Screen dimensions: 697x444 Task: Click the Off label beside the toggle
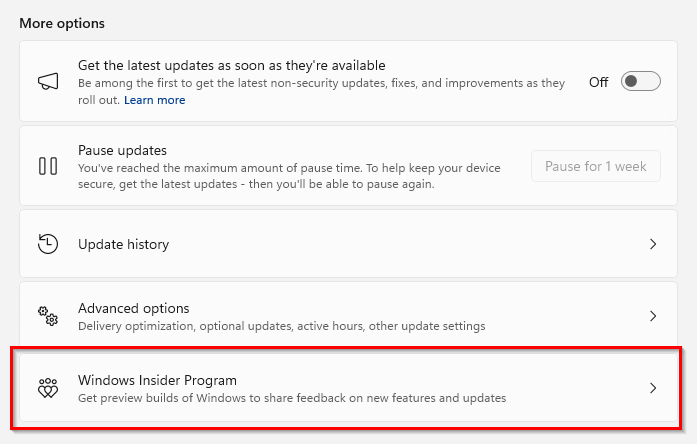[598, 82]
